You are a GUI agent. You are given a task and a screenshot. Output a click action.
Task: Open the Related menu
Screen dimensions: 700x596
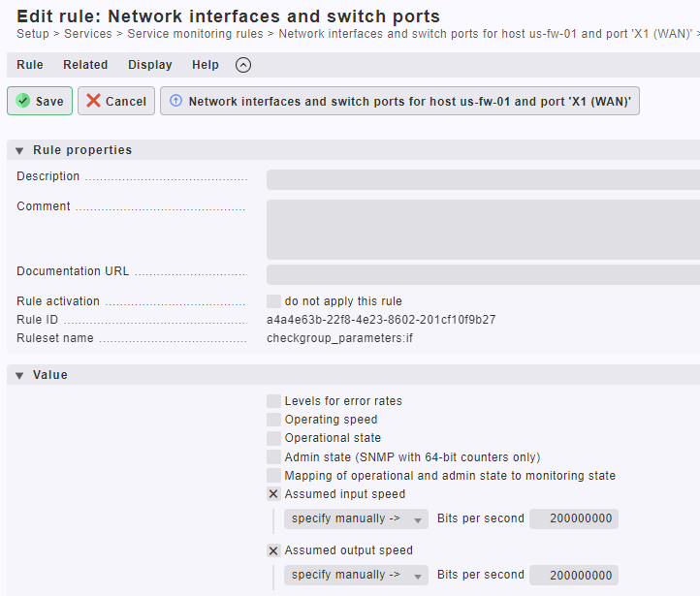[85, 65]
